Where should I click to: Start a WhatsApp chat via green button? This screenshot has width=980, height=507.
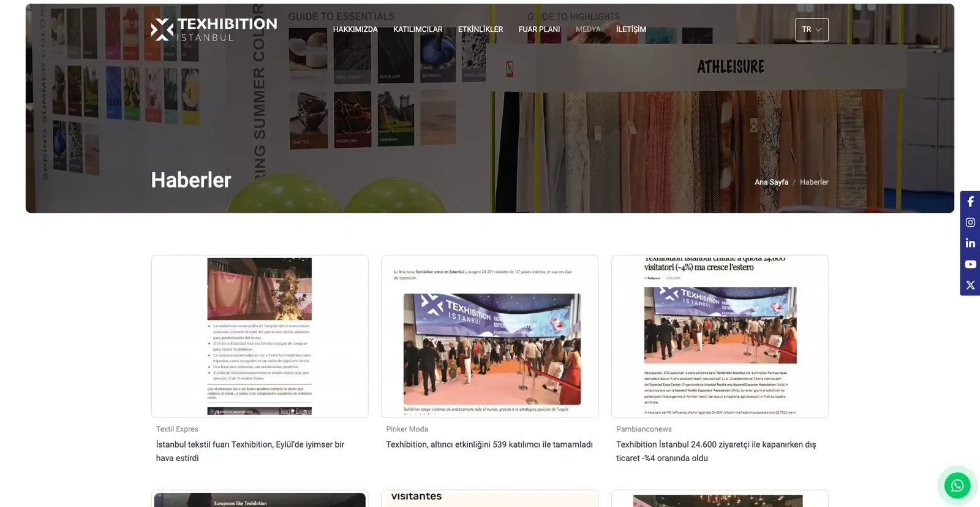pos(957,486)
